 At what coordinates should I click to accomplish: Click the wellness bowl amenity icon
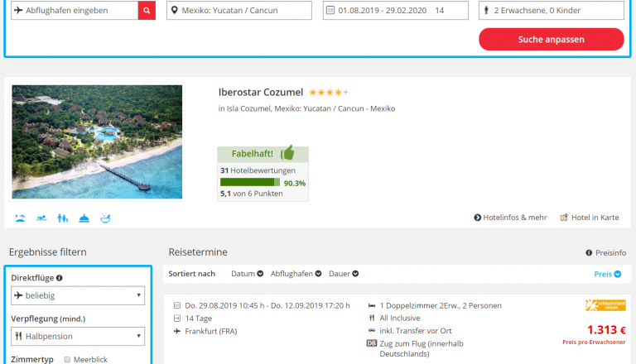(105, 218)
